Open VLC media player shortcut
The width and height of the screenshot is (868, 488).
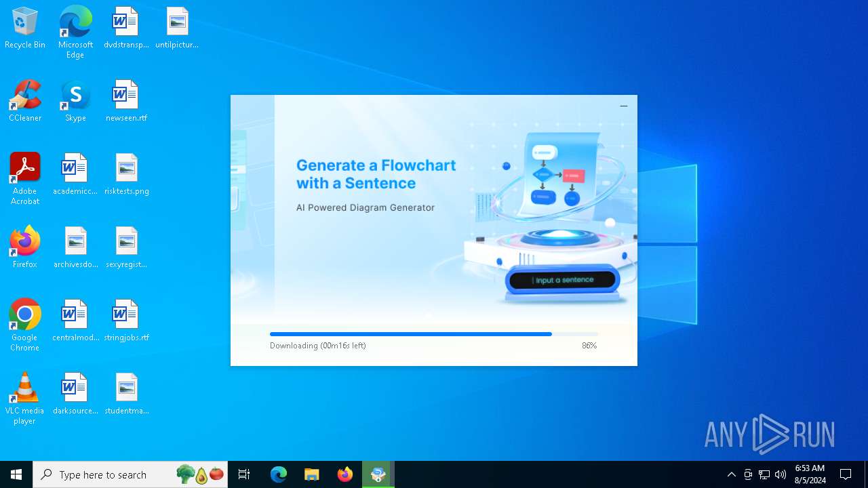pos(25,399)
